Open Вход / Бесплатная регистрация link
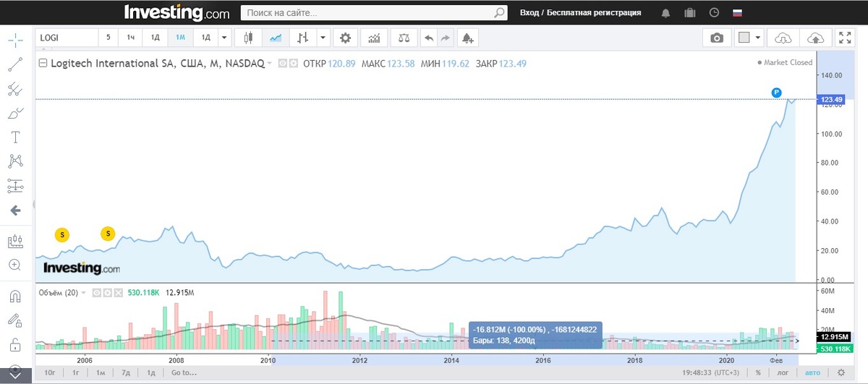The height and width of the screenshot is (384, 868). [580, 13]
